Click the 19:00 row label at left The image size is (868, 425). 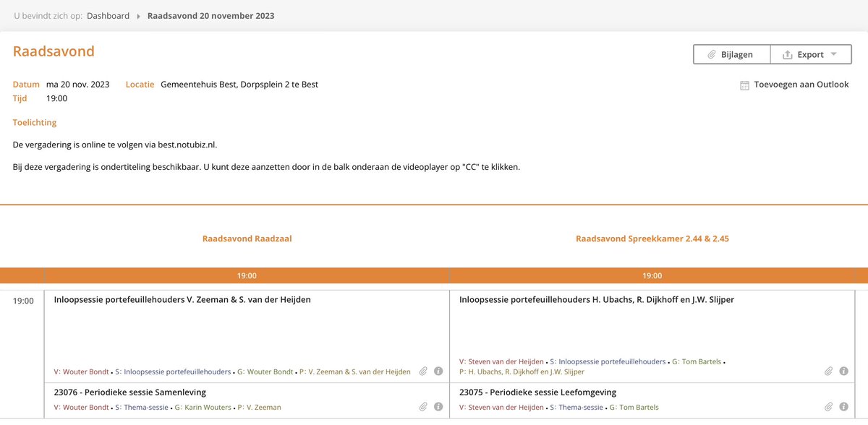click(x=23, y=301)
